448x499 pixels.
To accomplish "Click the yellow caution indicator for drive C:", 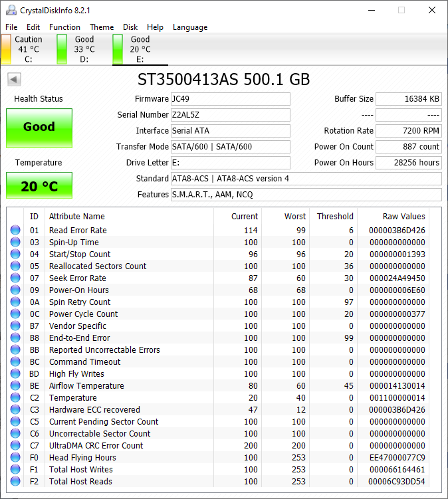I will click(x=6, y=49).
